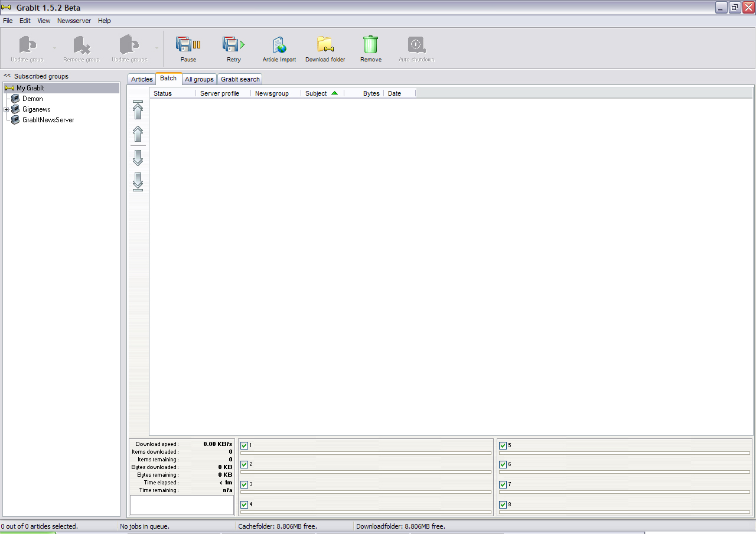Sort batch list by Status column
The height and width of the screenshot is (534, 756).
click(x=172, y=93)
